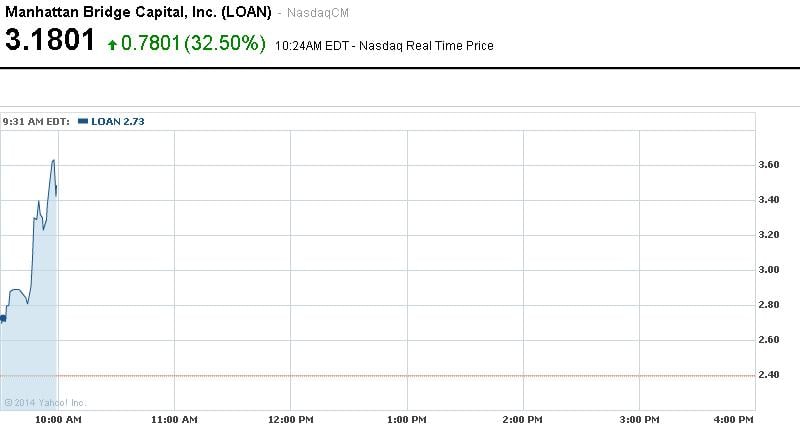Click the 10:00 AM time axis marker
Image resolution: width=801 pixels, height=427 pixels.
(59, 417)
